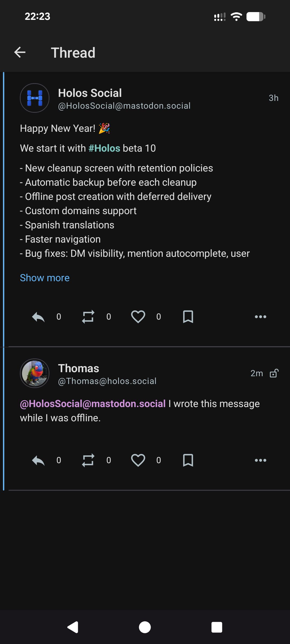Open recent apps with square button
The image size is (290, 644).
(217, 627)
